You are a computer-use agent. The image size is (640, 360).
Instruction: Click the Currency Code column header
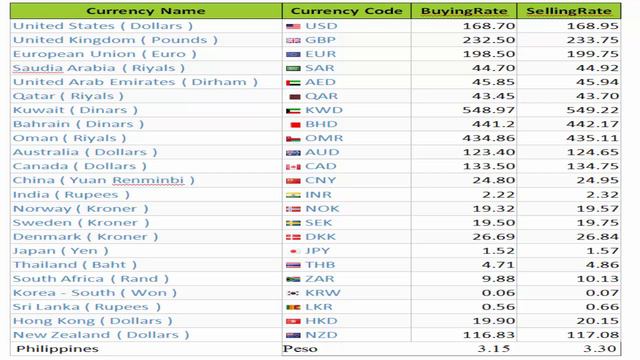tap(346, 11)
